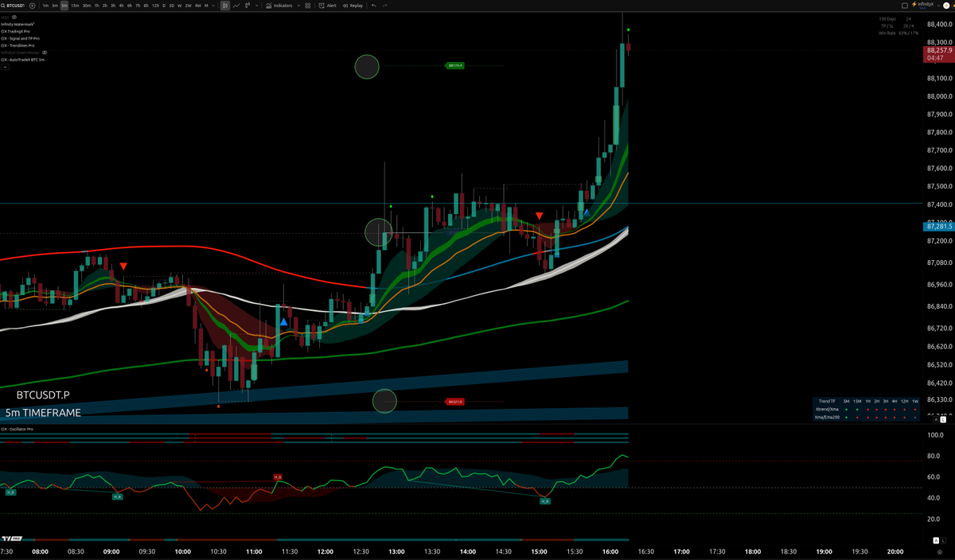Click the blue buy arrow near 11:30
955x560 pixels.
click(x=284, y=322)
